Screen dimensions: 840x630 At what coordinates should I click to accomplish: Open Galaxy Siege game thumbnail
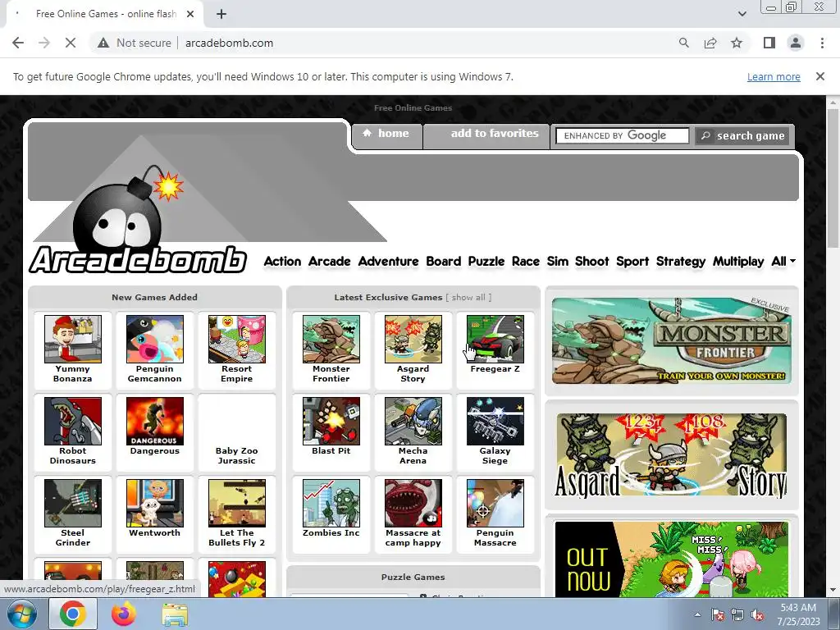pyautogui.click(x=495, y=421)
